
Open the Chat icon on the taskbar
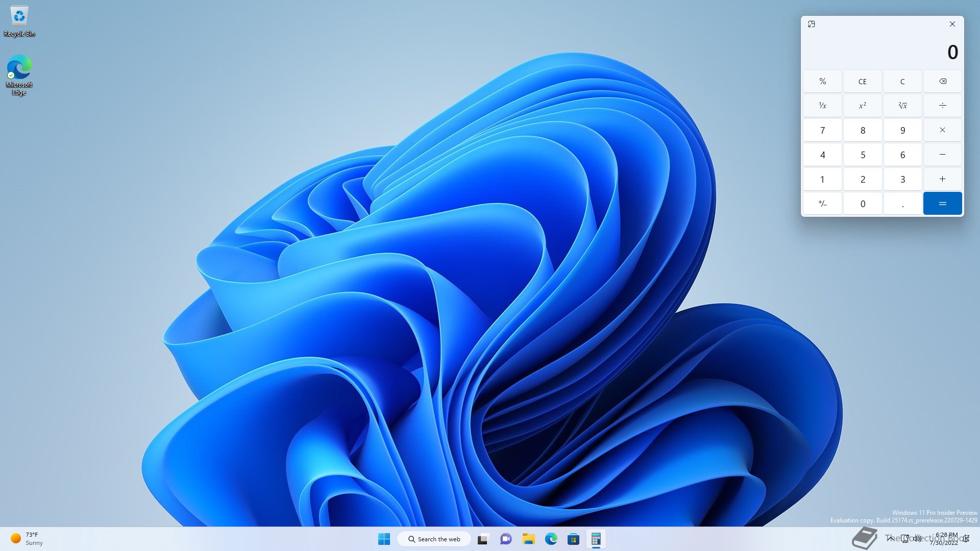(506, 539)
